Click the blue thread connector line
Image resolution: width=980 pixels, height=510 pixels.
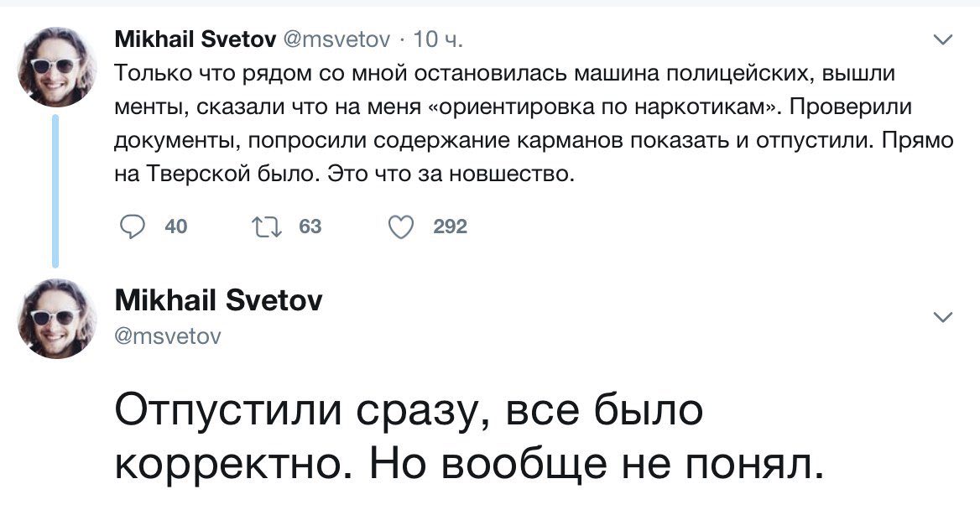tap(56, 193)
